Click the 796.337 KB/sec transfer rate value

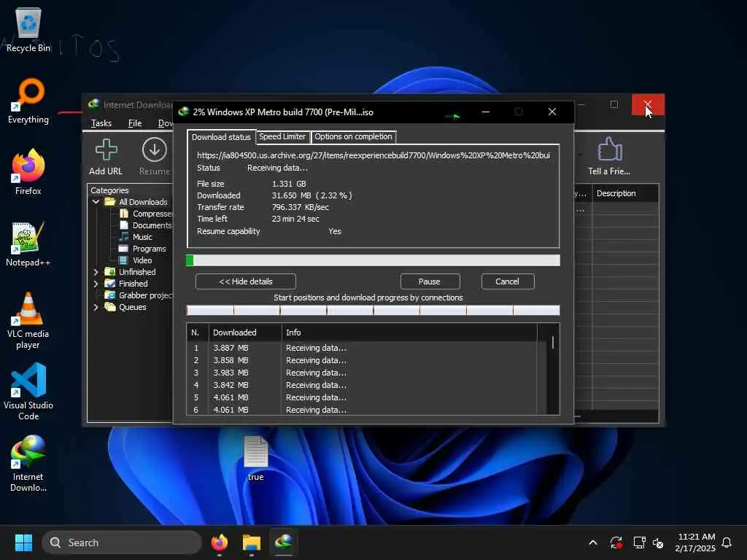(x=301, y=207)
